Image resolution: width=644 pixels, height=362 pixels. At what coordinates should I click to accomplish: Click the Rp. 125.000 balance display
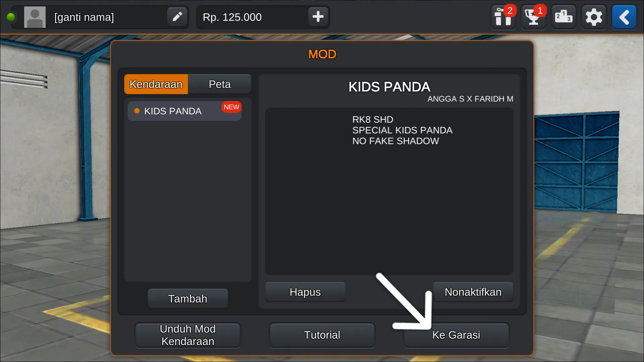[232, 17]
